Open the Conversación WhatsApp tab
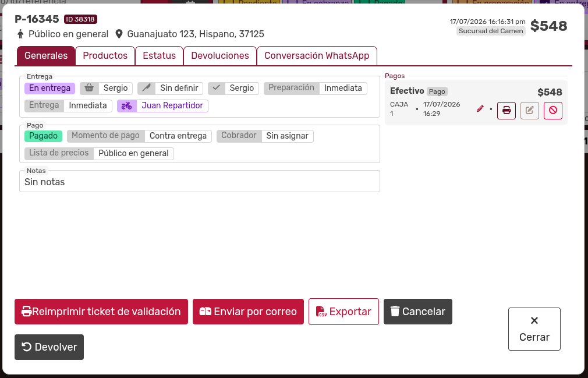This screenshot has height=378, width=588. pyautogui.click(x=317, y=56)
